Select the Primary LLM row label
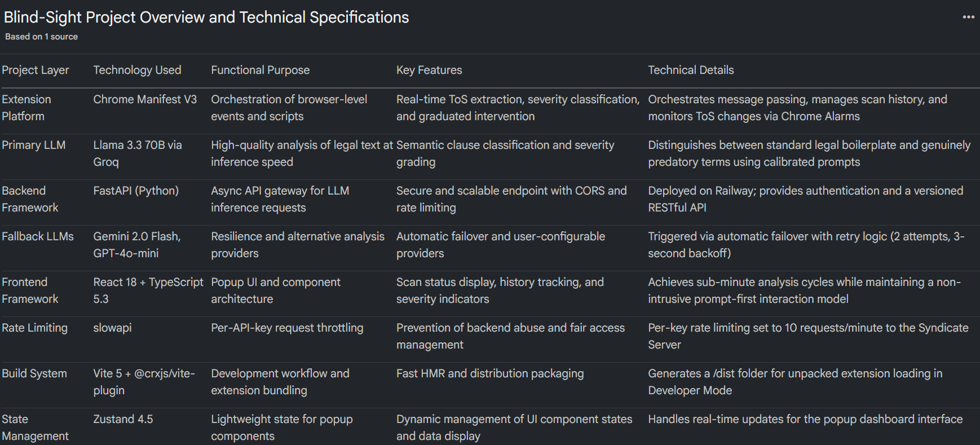980x445 pixels. coord(33,145)
